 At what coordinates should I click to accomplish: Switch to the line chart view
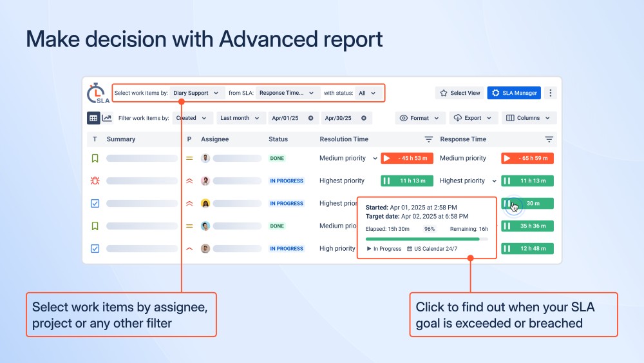point(107,118)
